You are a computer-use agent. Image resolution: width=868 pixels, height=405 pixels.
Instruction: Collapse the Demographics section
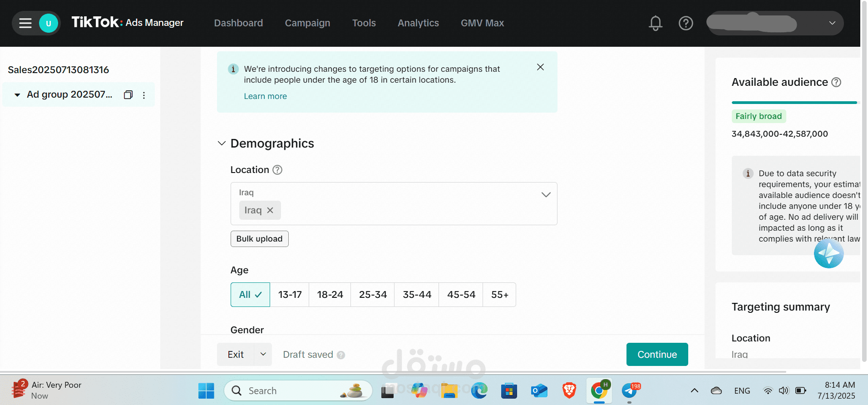coord(222,143)
